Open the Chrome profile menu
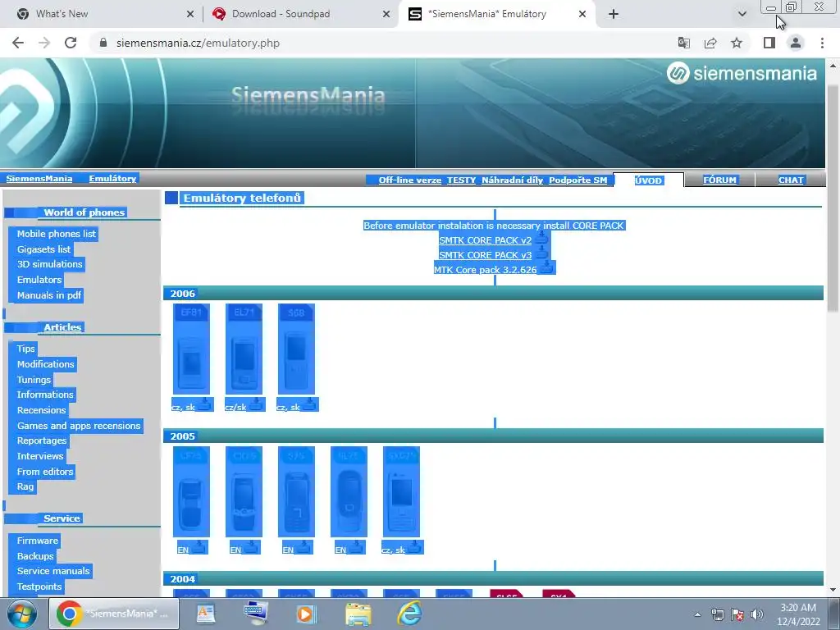This screenshot has height=630, width=840. [x=796, y=43]
